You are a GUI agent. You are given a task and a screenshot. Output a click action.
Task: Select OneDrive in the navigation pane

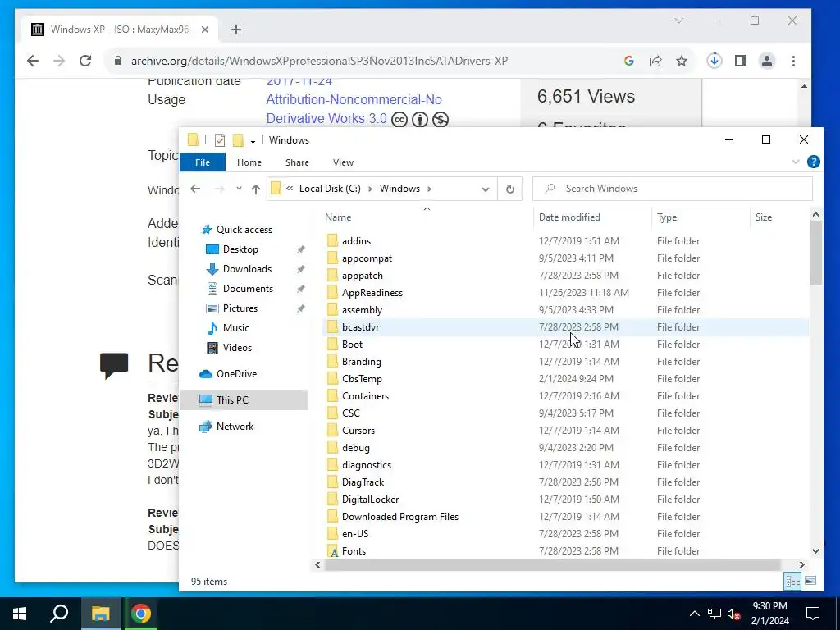236,374
